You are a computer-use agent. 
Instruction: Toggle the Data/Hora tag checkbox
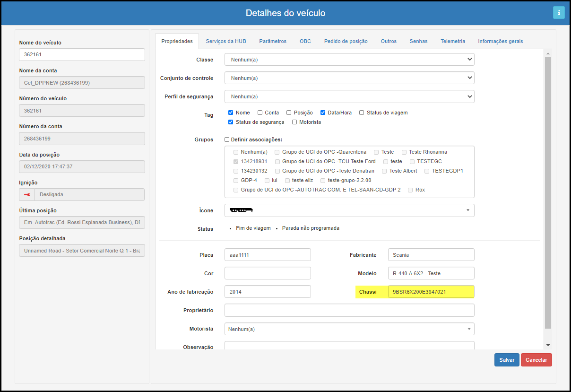pyautogui.click(x=323, y=113)
